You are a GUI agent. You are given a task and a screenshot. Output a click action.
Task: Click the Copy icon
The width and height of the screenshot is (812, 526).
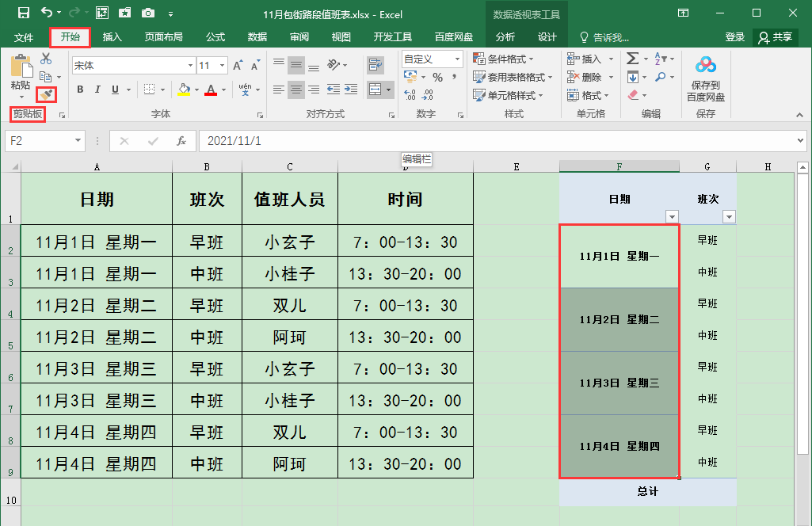[x=46, y=77]
